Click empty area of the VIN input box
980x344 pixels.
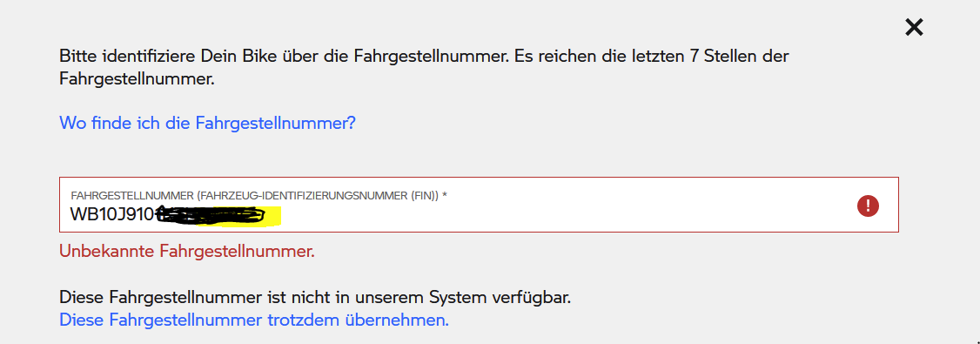[x=562, y=212]
